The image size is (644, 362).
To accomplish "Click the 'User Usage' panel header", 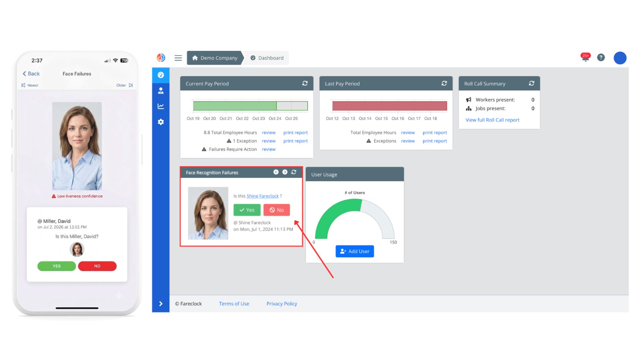I will [x=355, y=174].
